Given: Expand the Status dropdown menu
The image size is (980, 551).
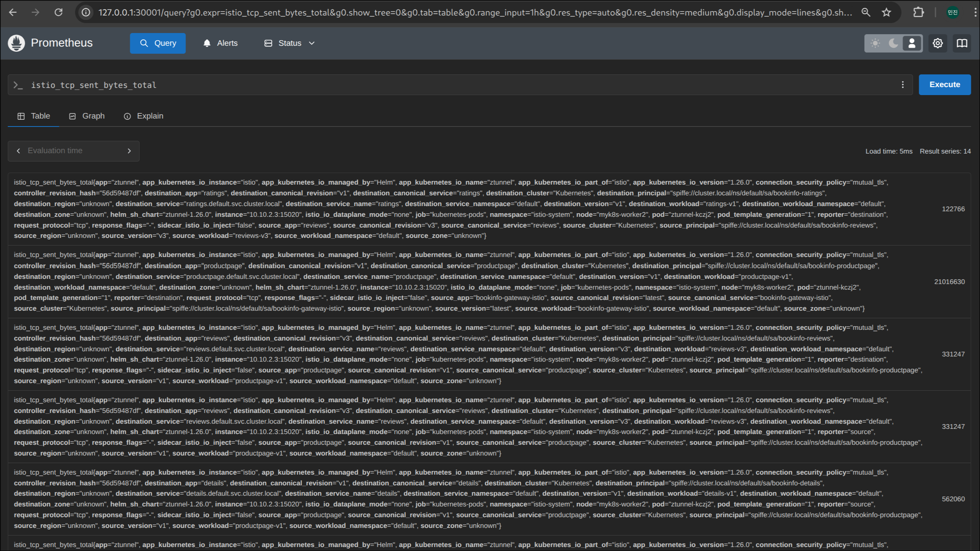Looking at the screenshot, I should (x=289, y=43).
